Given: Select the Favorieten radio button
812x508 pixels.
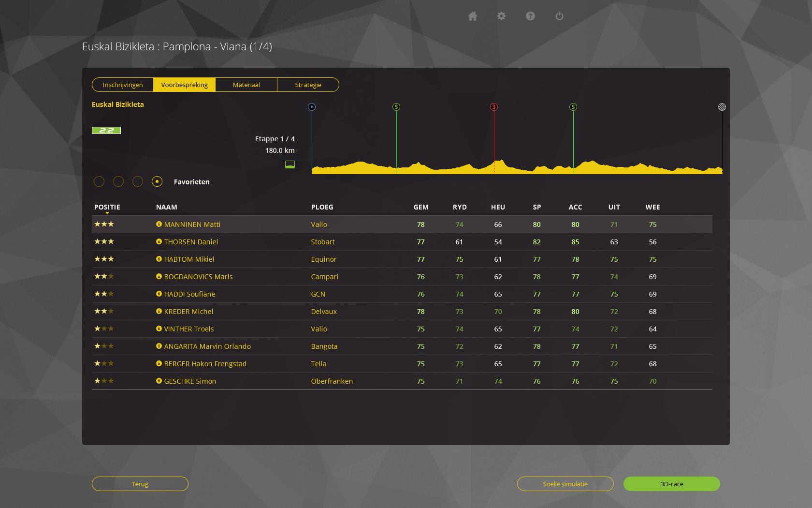Looking at the screenshot, I should point(157,181).
